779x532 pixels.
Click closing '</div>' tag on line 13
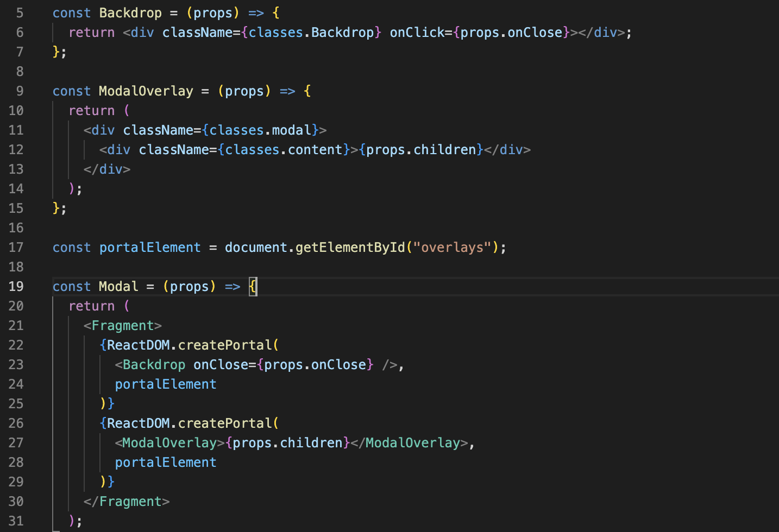click(x=107, y=169)
